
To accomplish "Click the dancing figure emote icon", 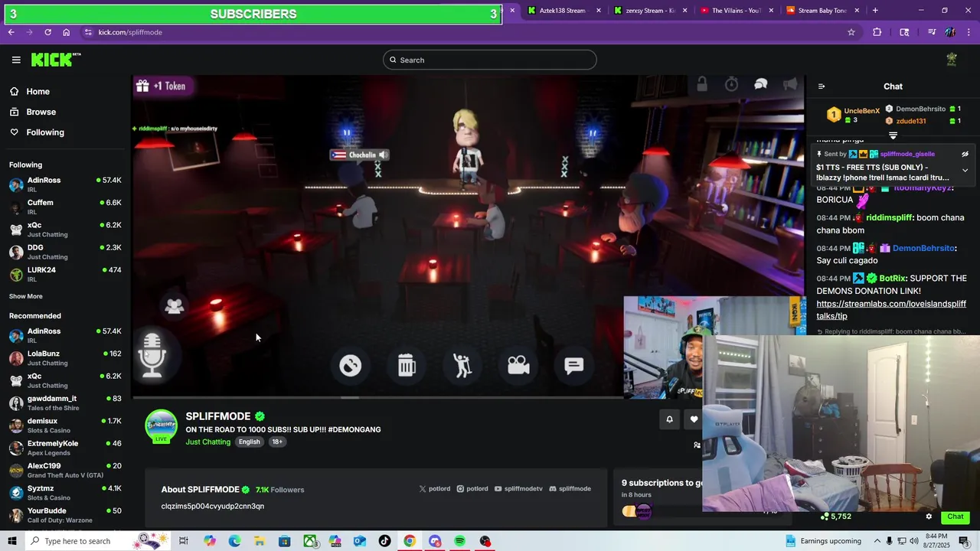I will pyautogui.click(x=462, y=366).
